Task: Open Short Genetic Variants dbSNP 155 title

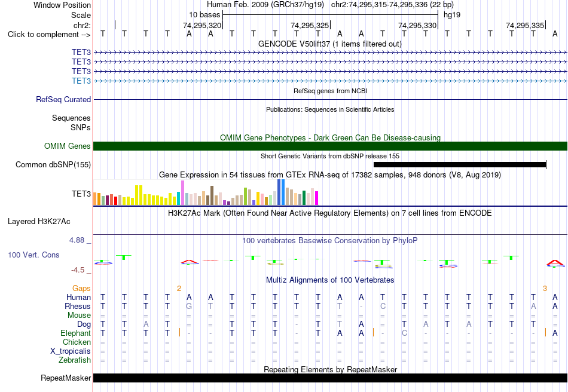Action: (x=330, y=156)
